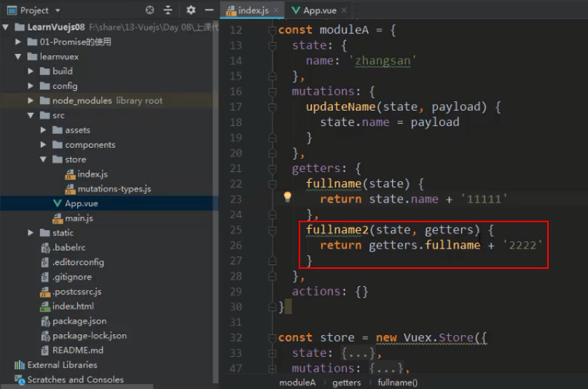Image resolution: width=588 pixels, height=389 pixels.
Task: Collapse the store folder
Action: pyautogui.click(x=43, y=160)
